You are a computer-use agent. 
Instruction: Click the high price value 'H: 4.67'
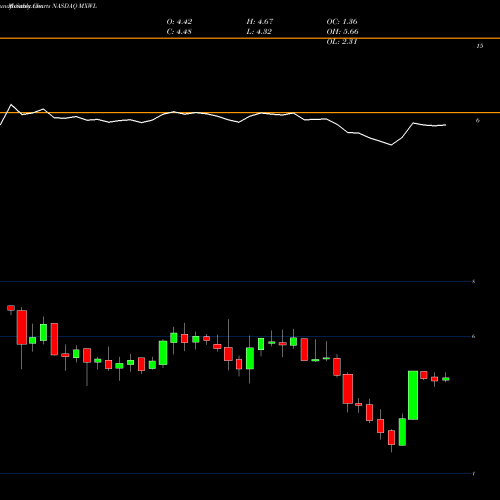coord(260,22)
